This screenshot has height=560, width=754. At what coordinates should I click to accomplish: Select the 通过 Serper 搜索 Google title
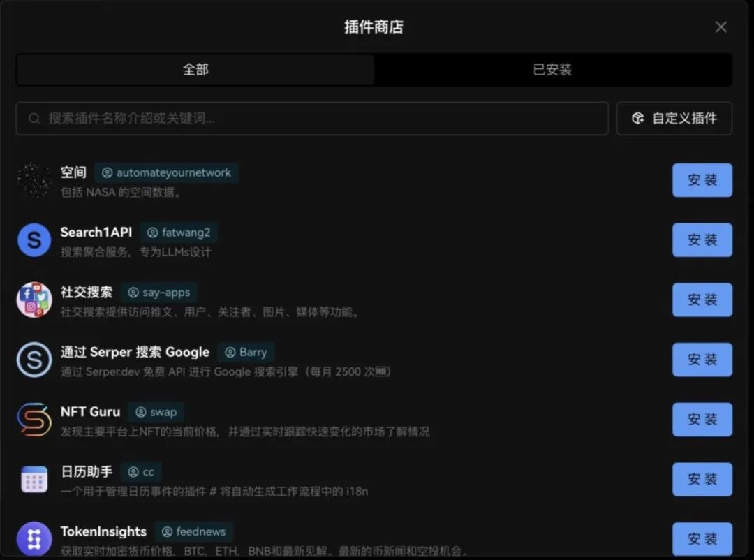pyautogui.click(x=135, y=352)
